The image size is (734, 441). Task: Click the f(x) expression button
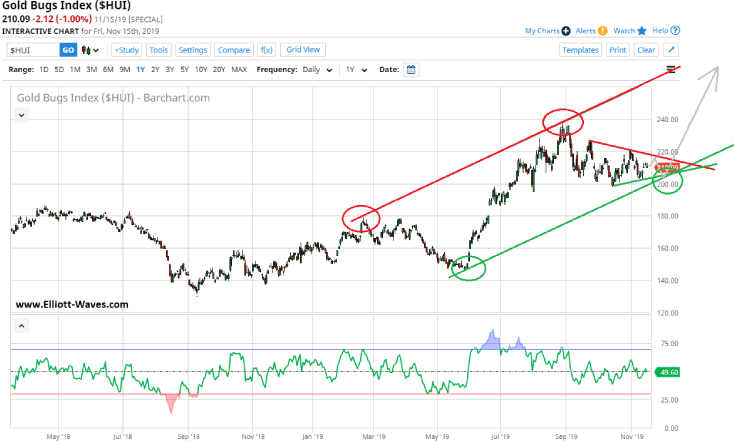266,49
